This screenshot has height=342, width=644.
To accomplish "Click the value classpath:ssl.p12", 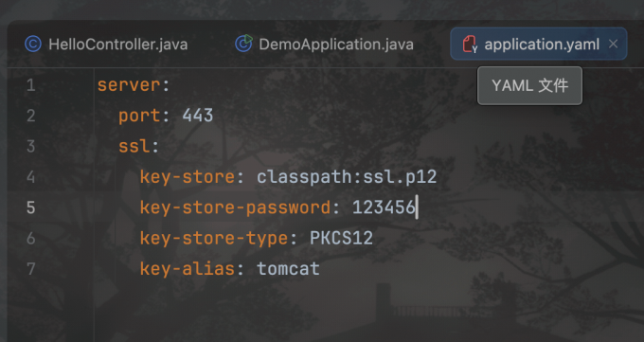I will tap(347, 177).
